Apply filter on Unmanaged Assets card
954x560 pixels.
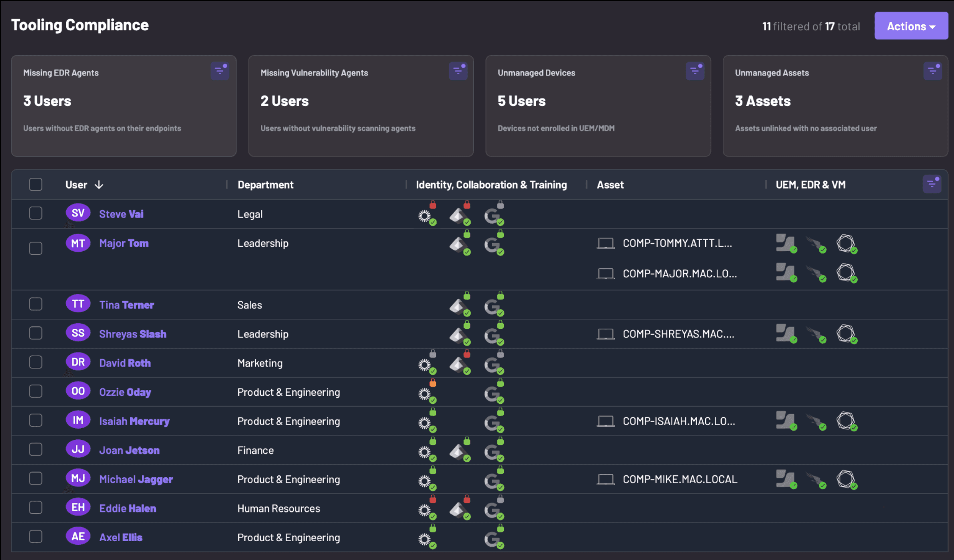point(932,71)
